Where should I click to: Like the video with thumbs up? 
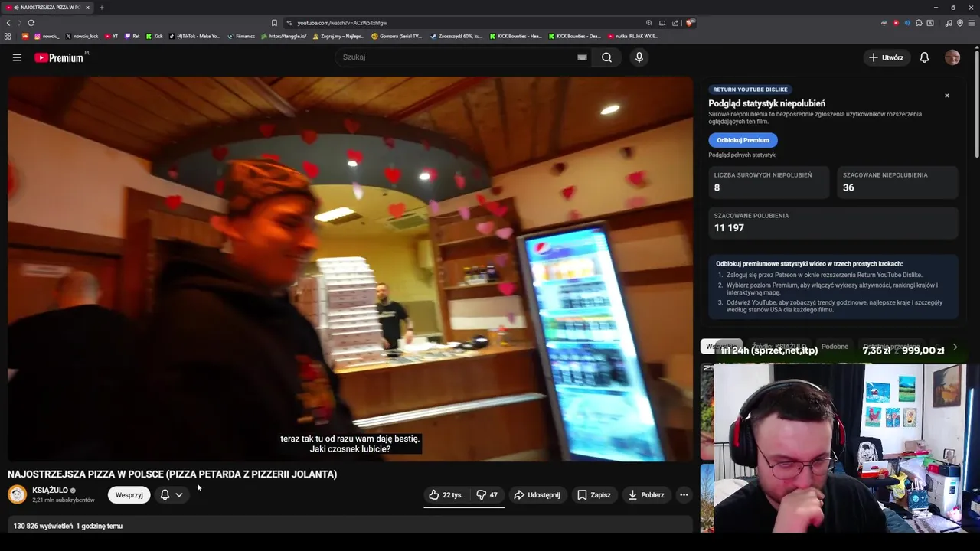point(446,495)
